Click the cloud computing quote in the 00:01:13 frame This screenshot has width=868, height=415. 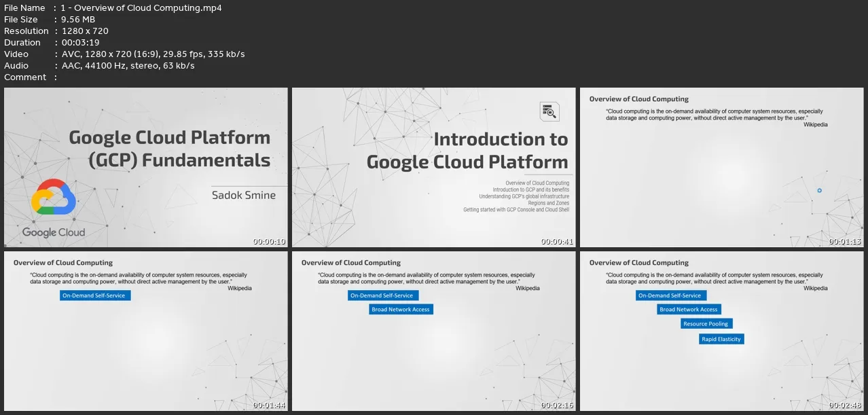[x=715, y=115]
